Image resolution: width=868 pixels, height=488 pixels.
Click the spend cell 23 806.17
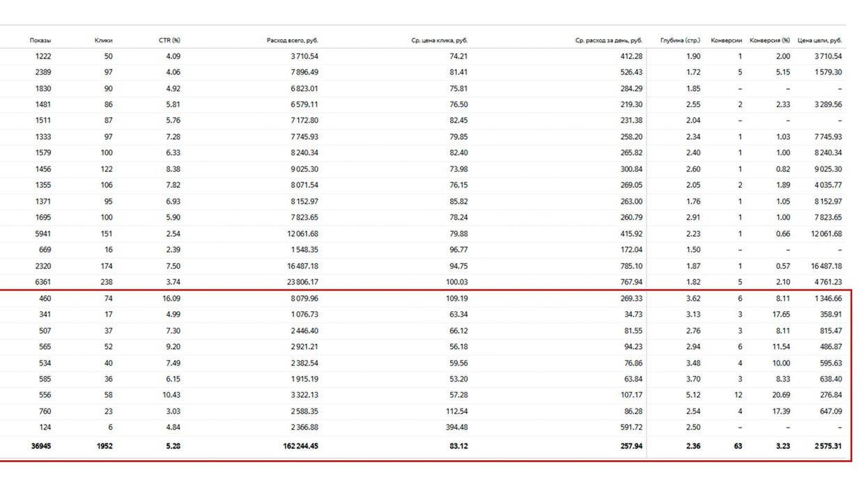(x=300, y=282)
